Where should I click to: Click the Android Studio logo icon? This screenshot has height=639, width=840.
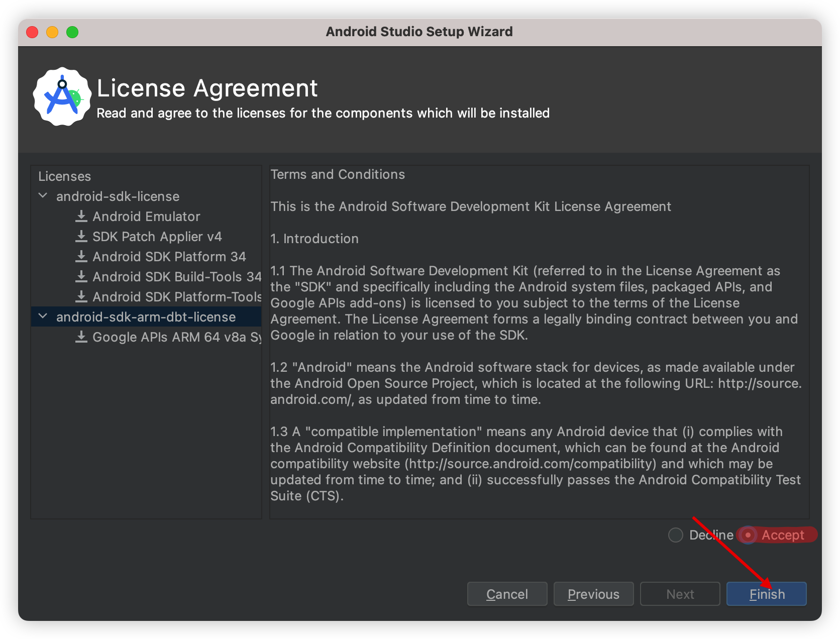[62, 96]
